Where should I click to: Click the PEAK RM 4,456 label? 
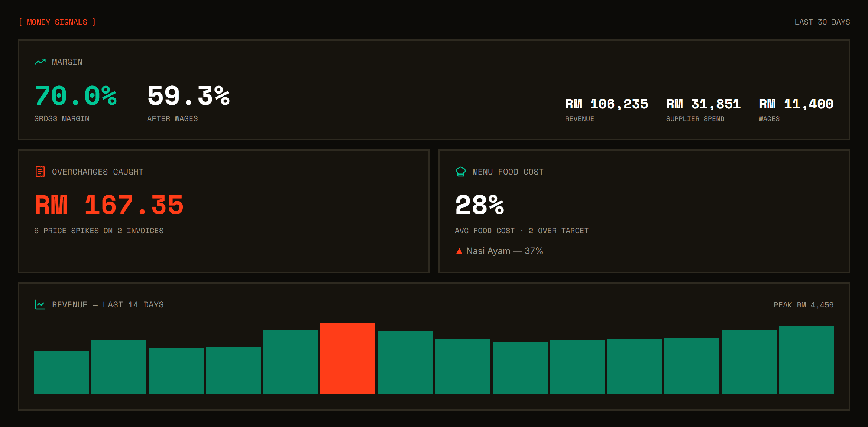tap(804, 305)
